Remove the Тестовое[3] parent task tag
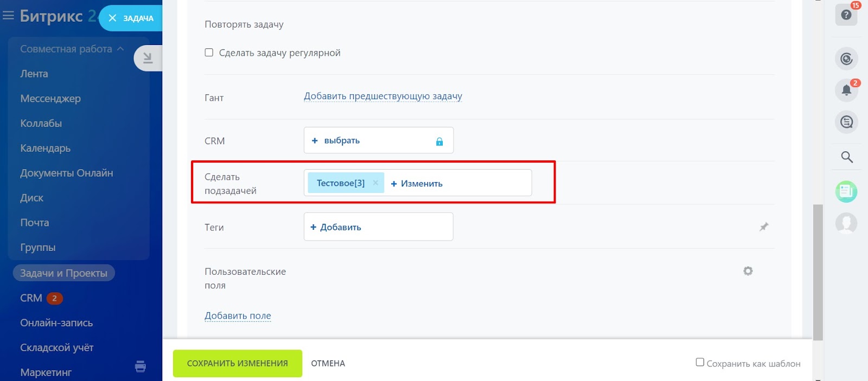The width and height of the screenshot is (868, 381). (x=375, y=183)
